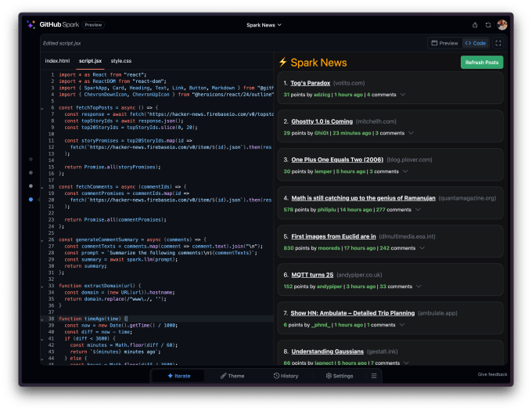This screenshot has width=532, height=411.
Task: Select the second gray history dot
Action: tap(31, 173)
